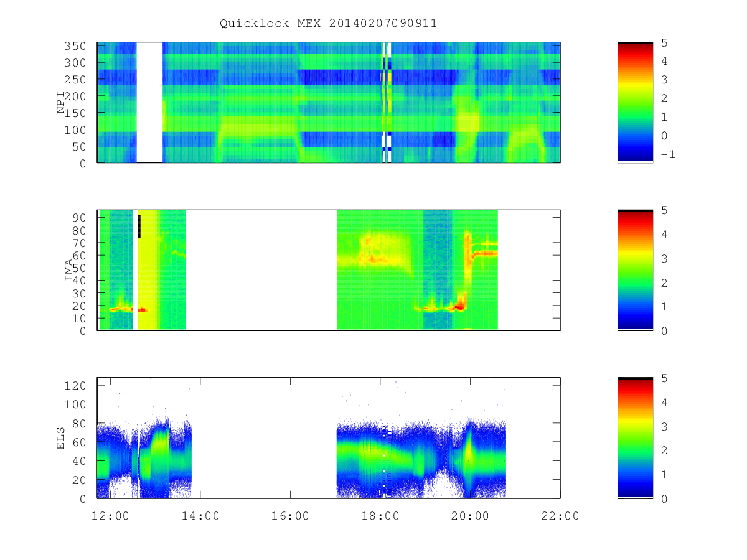Click the 16:00 time axis tick label

291,516
